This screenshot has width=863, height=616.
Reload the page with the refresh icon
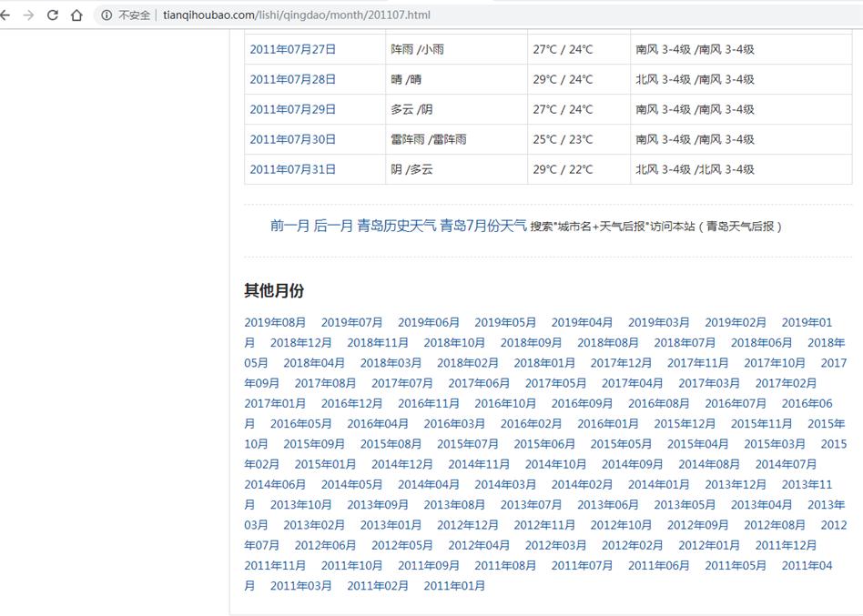pyautogui.click(x=52, y=15)
